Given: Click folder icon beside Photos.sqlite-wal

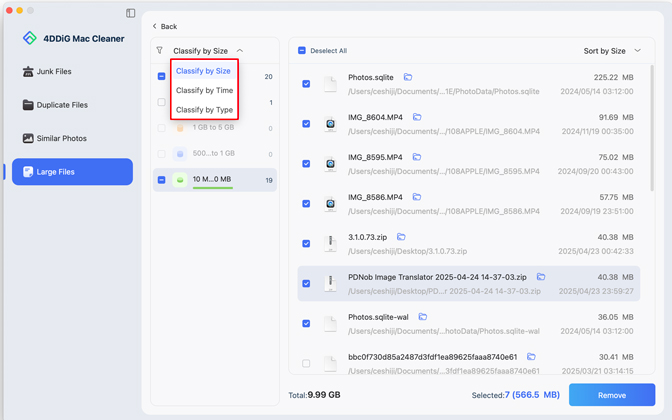Looking at the screenshot, I should click(x=423, y=317).
